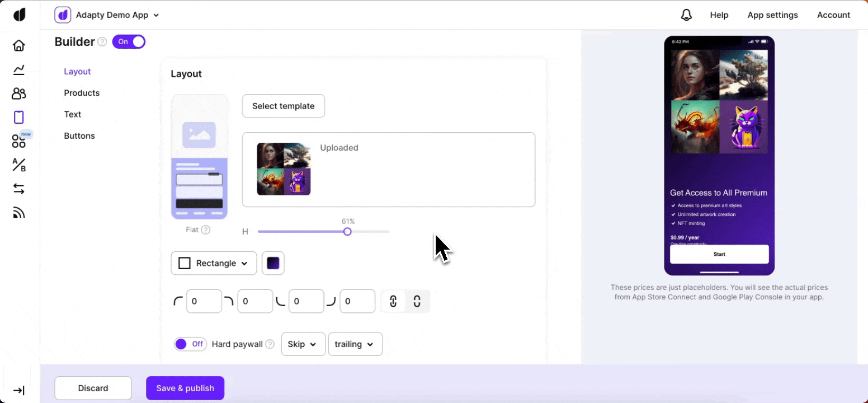Click the notifications bell icon
868x403 pixels.
tap(686, 15)
